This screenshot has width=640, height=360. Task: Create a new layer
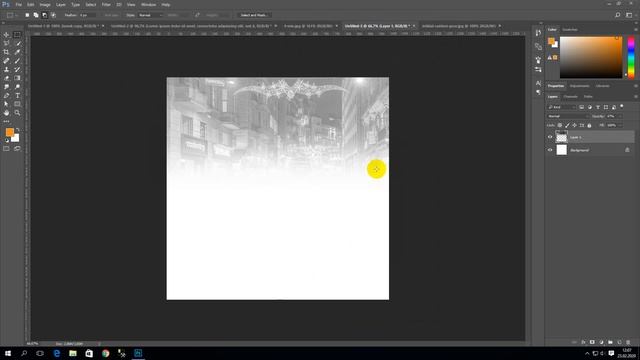619,342
